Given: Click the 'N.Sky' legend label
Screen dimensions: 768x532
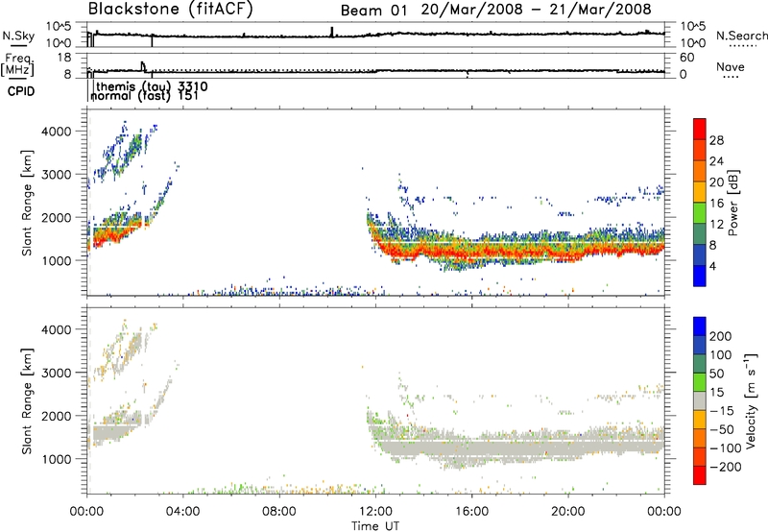Looking at the screenshot, I should pos(18,36).
